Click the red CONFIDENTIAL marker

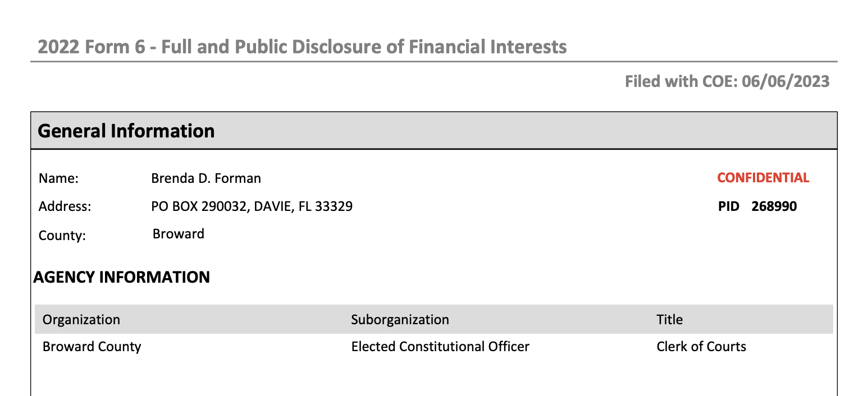pos(763,178)
